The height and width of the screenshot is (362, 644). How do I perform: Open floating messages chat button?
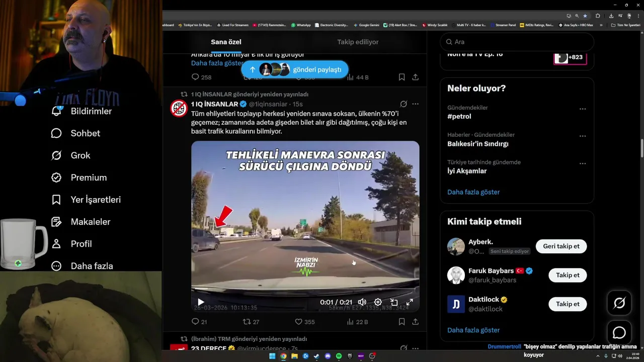coord(619,333)
